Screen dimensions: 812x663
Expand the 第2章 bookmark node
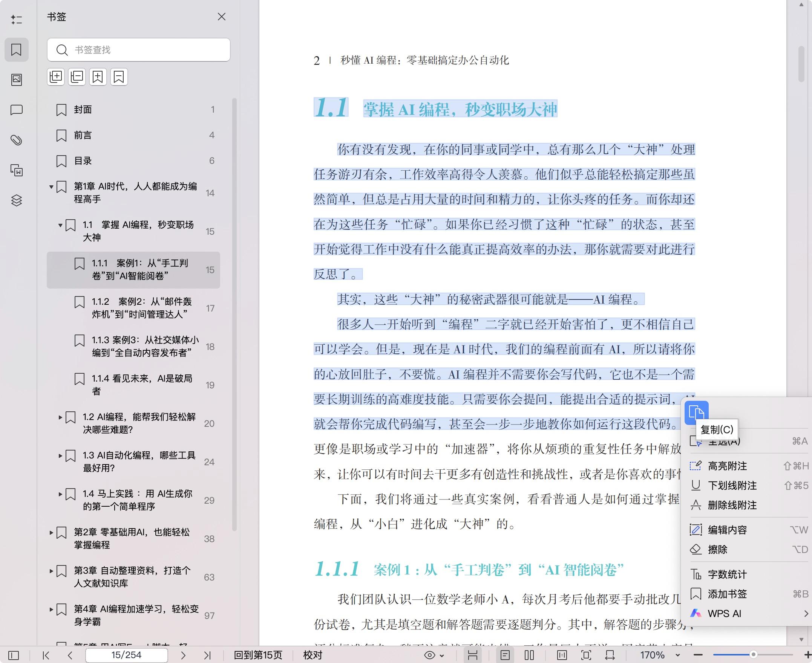click(x=51, y=532)
